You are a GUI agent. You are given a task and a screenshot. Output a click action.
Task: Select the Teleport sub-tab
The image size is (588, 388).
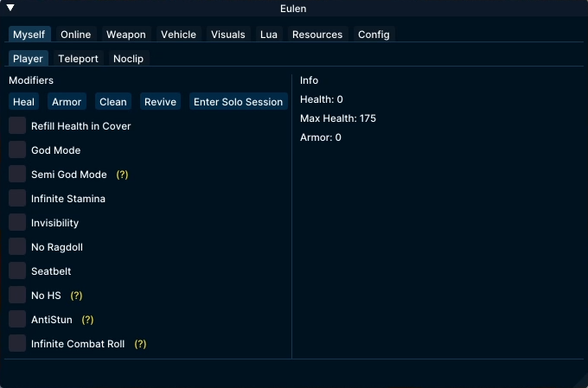coord(78,59)
